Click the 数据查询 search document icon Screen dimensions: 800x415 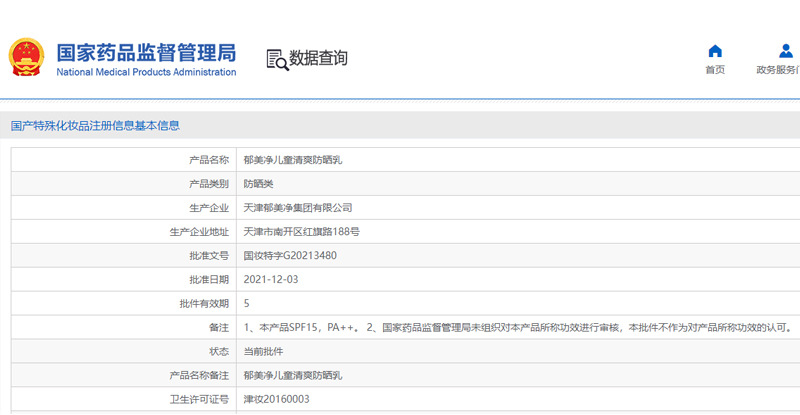point(277,60)
